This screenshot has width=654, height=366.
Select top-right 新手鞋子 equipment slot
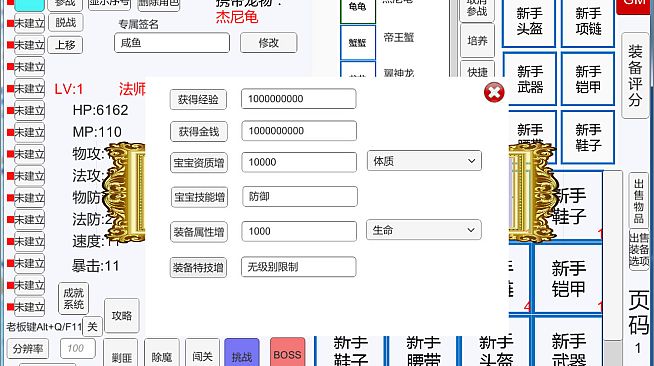point(588,137)
